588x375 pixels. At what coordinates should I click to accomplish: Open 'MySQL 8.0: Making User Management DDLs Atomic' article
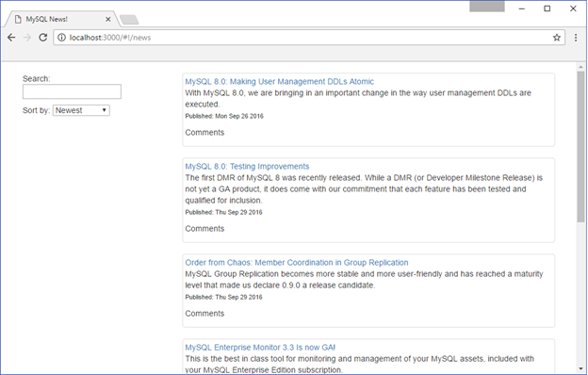coord(279,81)
